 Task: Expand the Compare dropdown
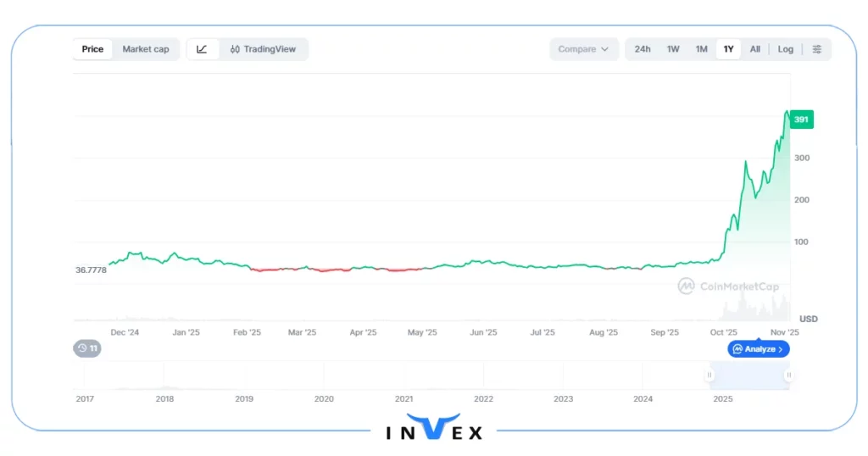click(583, 49)
